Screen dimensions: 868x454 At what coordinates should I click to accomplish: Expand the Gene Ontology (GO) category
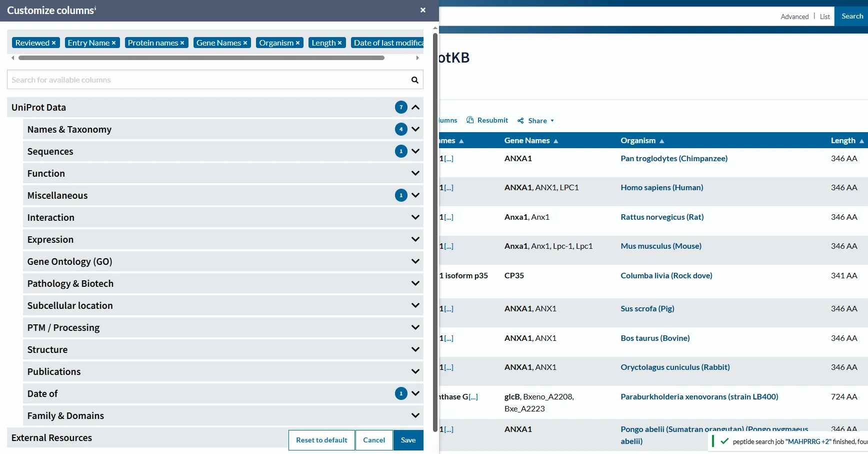pos(415,261)
